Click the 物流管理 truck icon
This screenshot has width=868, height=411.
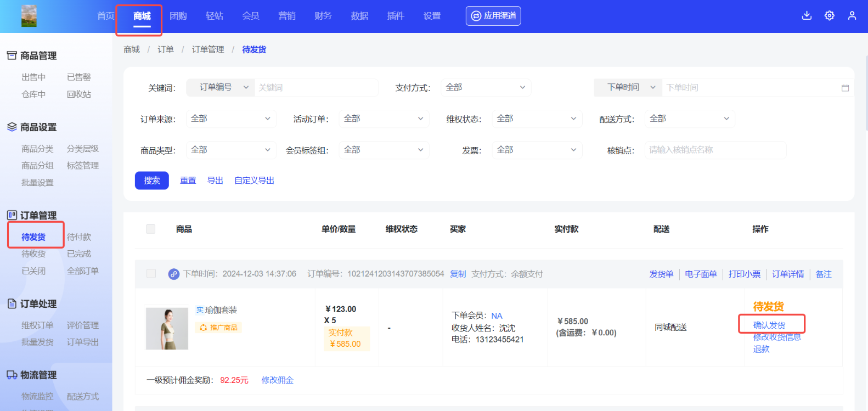coord(12,375)
